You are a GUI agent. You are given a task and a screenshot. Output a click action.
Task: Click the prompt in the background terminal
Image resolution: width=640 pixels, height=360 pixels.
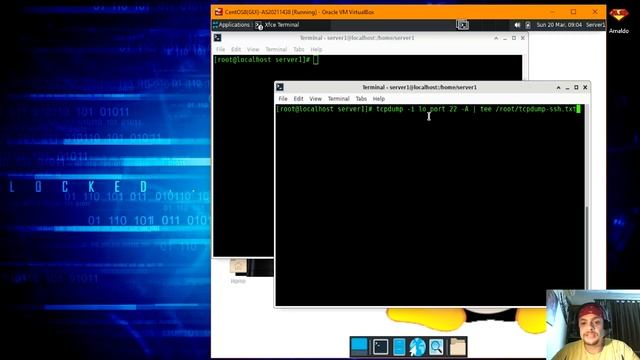(262, 60)
